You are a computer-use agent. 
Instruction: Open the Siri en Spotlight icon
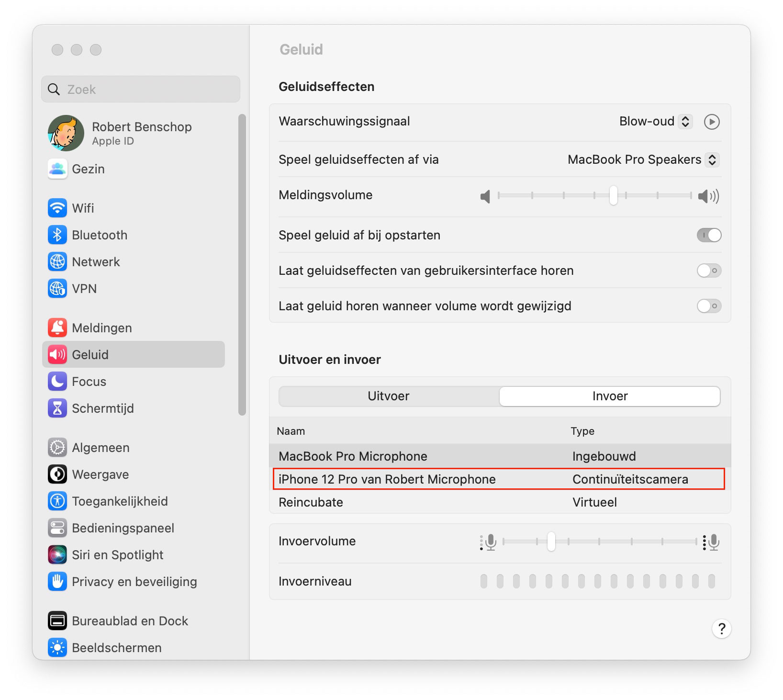[57, 555]
